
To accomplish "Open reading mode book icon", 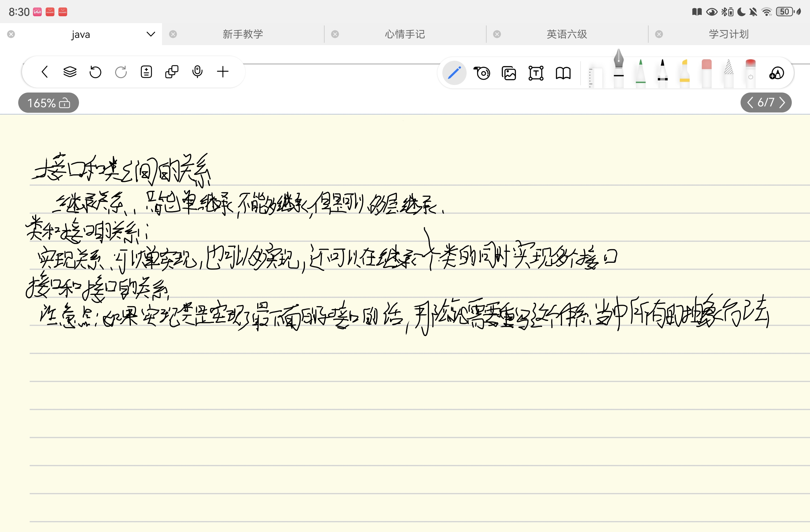I will (x=563, y=73).
